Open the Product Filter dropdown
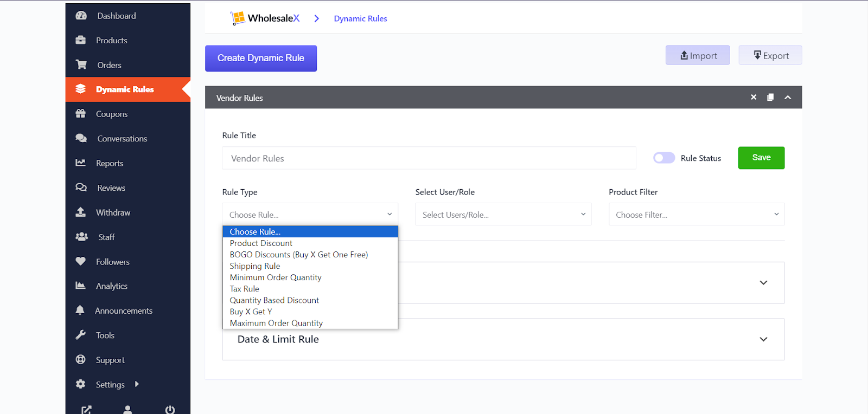This screenshot has width=868, height=414. (x=697, y=215)
